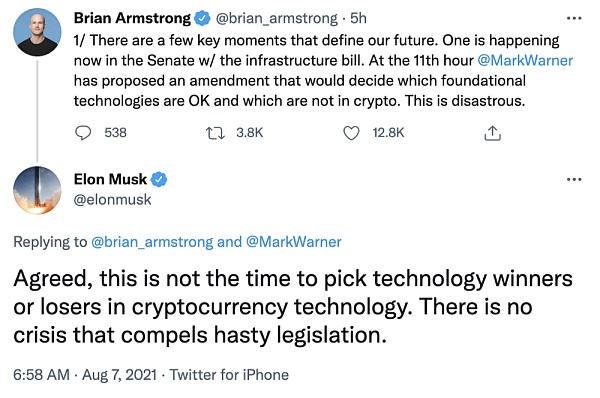
Task: Click the 6:58 AM · Aug 7, 2021 timestamp
Action: point(85,375)
